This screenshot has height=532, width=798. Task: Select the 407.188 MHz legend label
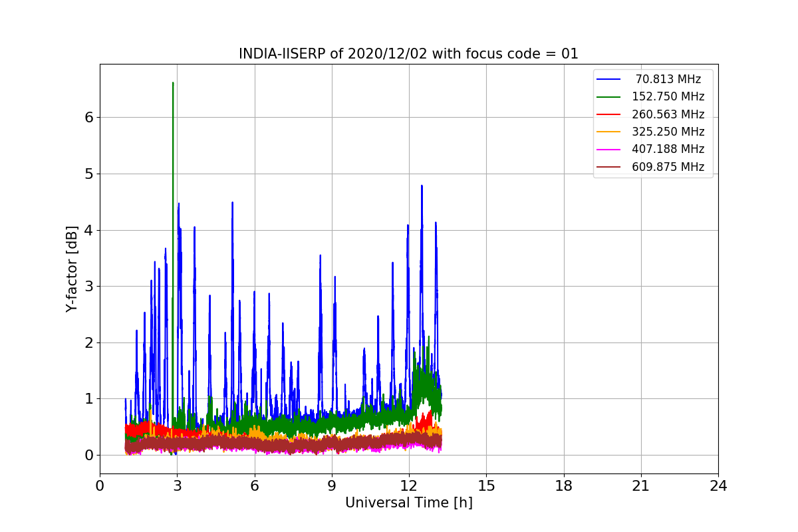tap(668, 150)
